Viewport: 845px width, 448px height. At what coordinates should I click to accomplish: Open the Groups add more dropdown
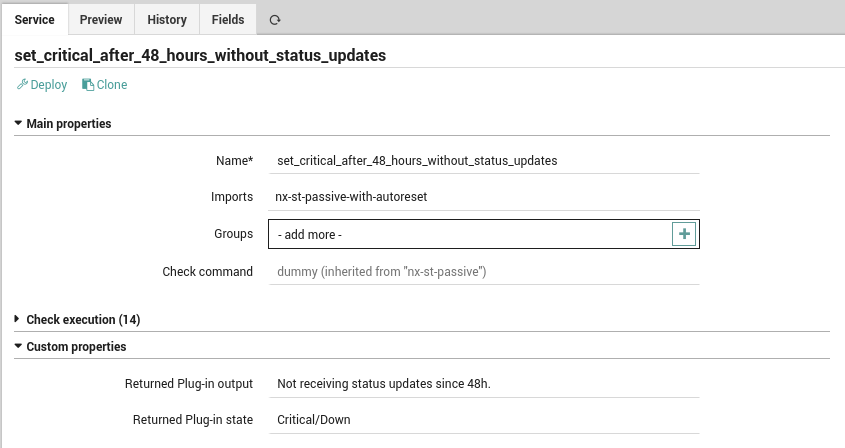pyautogui.click(x=470, y=234)
